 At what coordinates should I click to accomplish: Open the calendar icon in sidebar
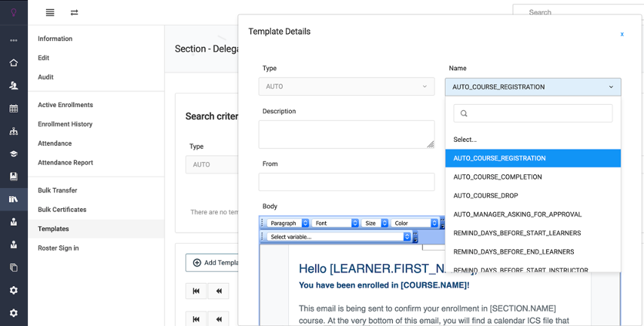[14, 109]
